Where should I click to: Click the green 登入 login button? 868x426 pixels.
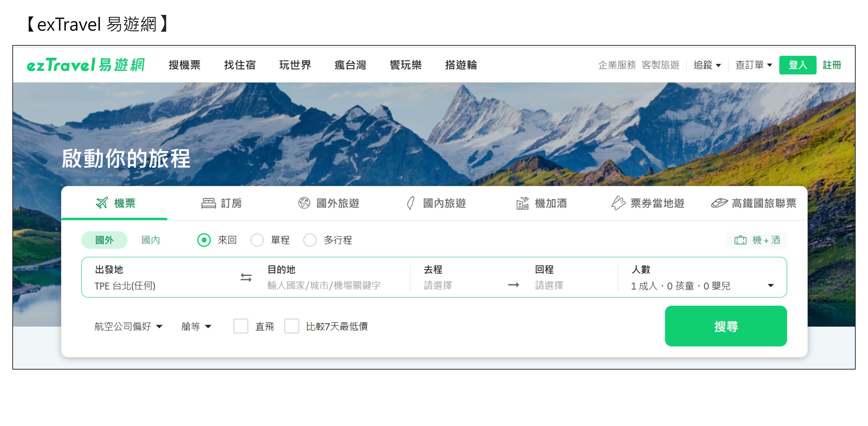tap(797, 65)
